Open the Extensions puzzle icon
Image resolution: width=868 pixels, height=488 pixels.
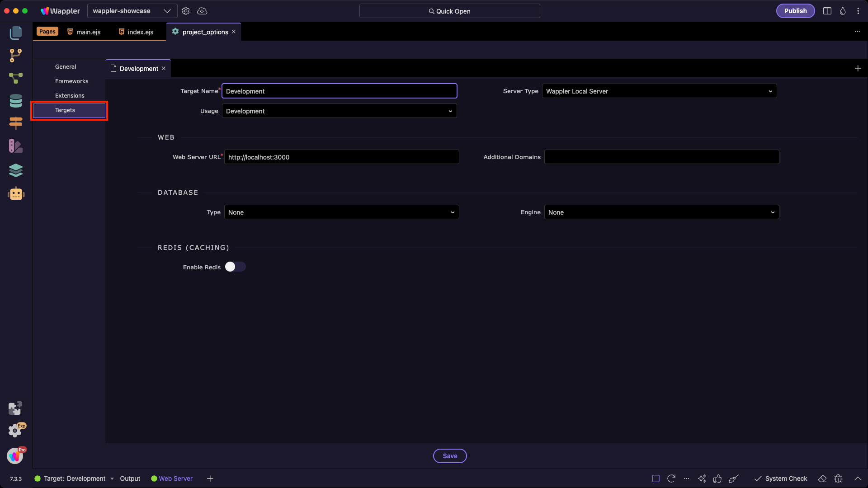coord(15,408)
